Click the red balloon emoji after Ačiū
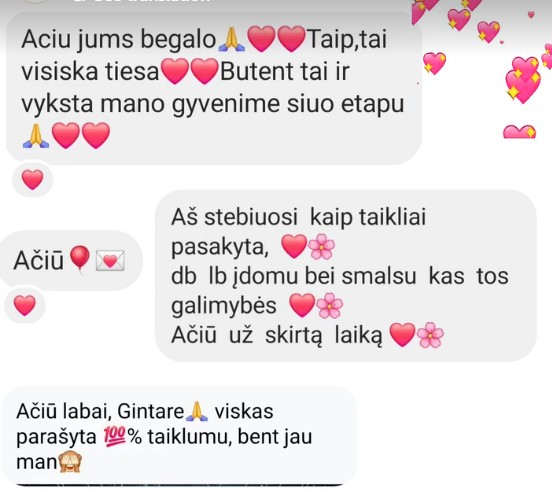This screenshot has height=495, width=552. (x=80, y=259)
